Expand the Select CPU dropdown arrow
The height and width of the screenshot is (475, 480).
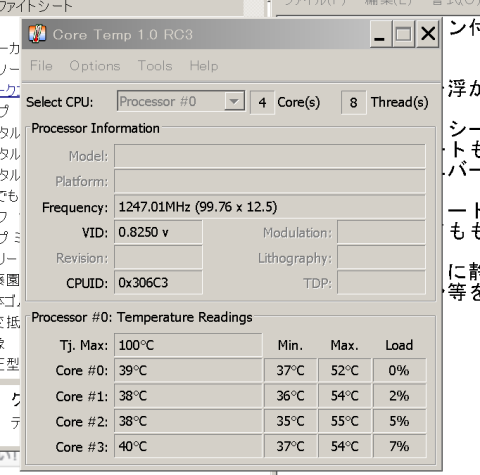(x=234, y=101)
